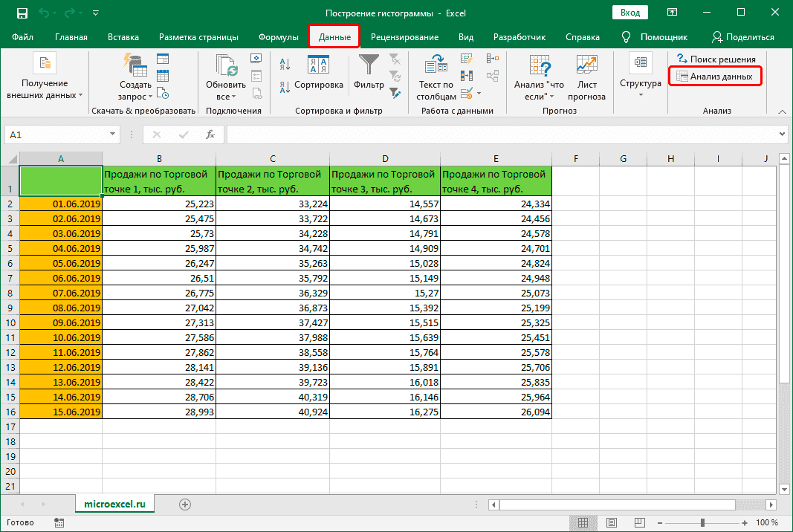Expand the Name Box dropdown arrow

tap(113, 134)
